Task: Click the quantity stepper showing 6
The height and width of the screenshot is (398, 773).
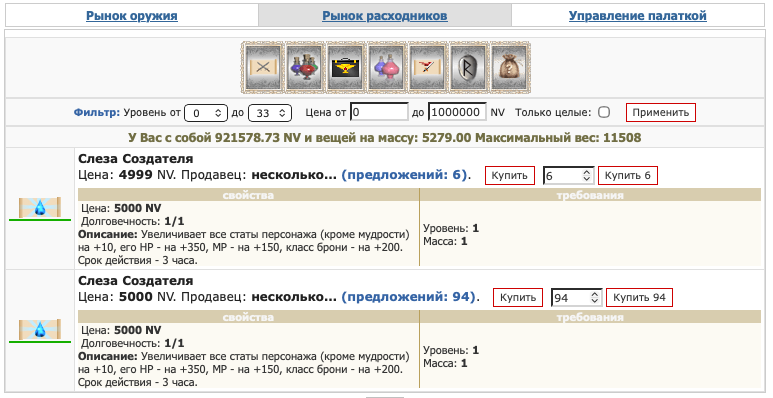Action: coord(568,176)
